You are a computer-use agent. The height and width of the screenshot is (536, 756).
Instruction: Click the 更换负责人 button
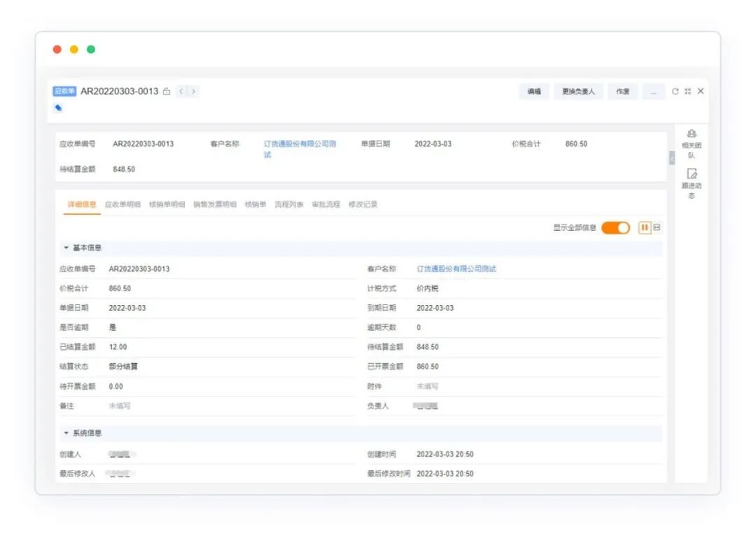578,92
